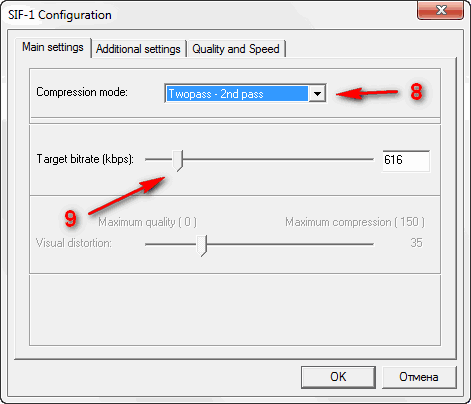This screenshot has height=404, width=471.
Task: Click the bitrate slider track right of thumb
Action: click(278, 160)
